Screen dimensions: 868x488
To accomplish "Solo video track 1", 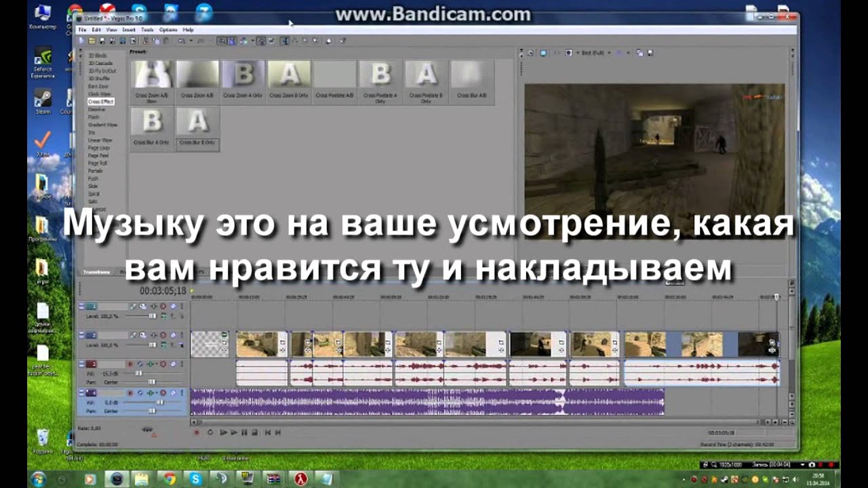I will (x=174, y=306).
